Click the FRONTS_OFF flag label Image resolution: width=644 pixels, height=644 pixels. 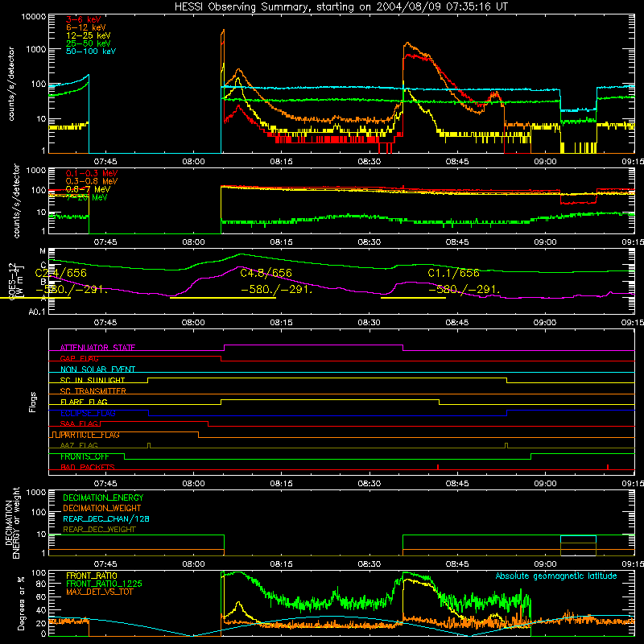85,456
